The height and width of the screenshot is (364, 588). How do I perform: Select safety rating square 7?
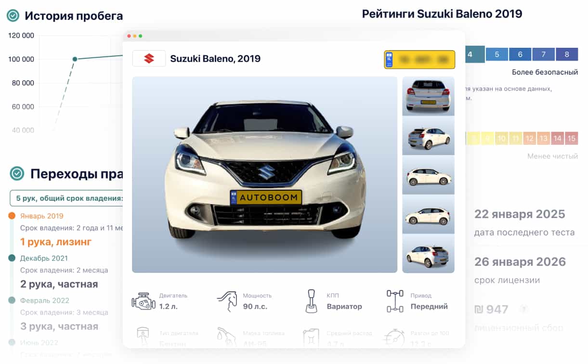point(543,54)
